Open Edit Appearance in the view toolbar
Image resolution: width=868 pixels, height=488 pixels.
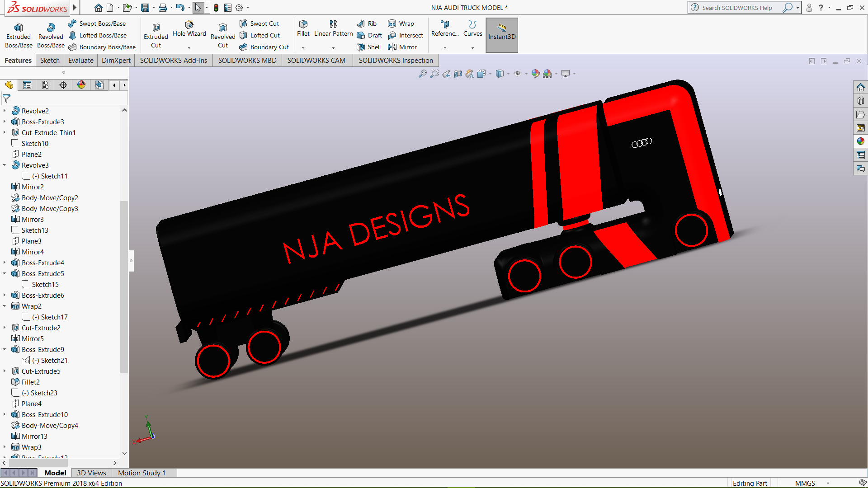(x=535, y=74)
